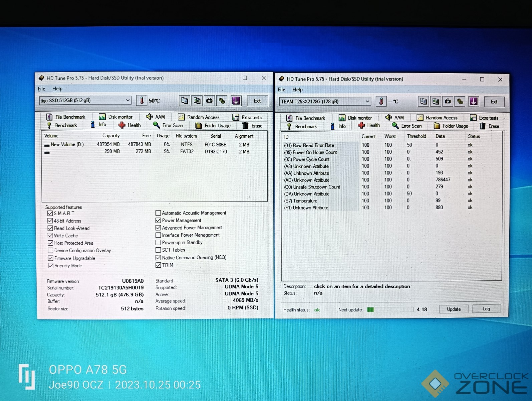The width and height of the screenshot is (532, 401).
Task: Open Health tab in left window
Action: coord(129,125)
